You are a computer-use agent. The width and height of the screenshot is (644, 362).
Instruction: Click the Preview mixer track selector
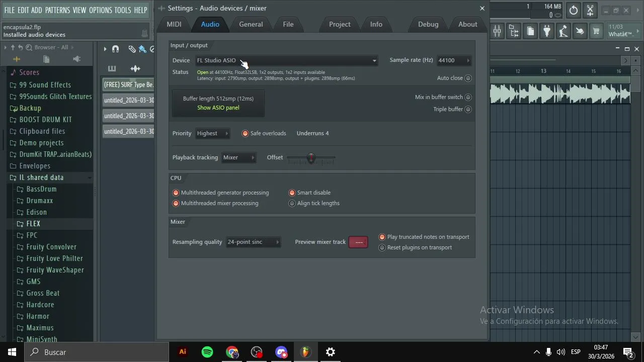pyautogui.click(x=359, y=242)
